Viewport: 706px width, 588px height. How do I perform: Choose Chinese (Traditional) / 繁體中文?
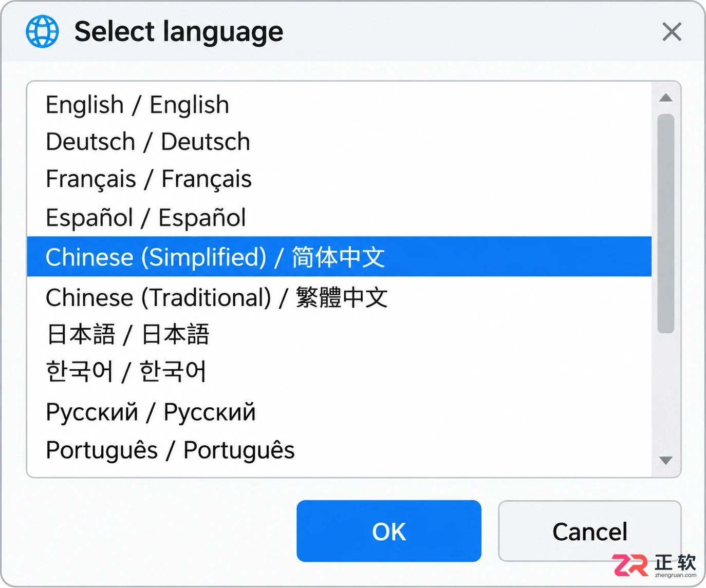(x=339, y=297)
